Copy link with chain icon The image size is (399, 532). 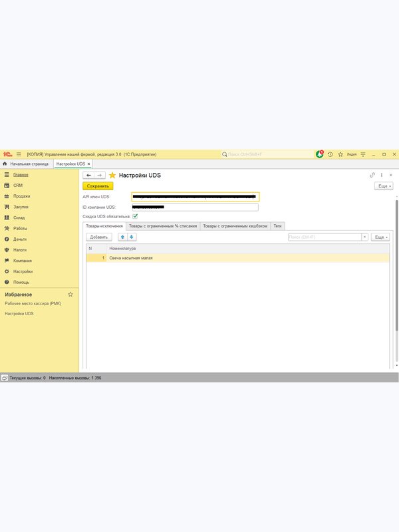coord(372,175)
